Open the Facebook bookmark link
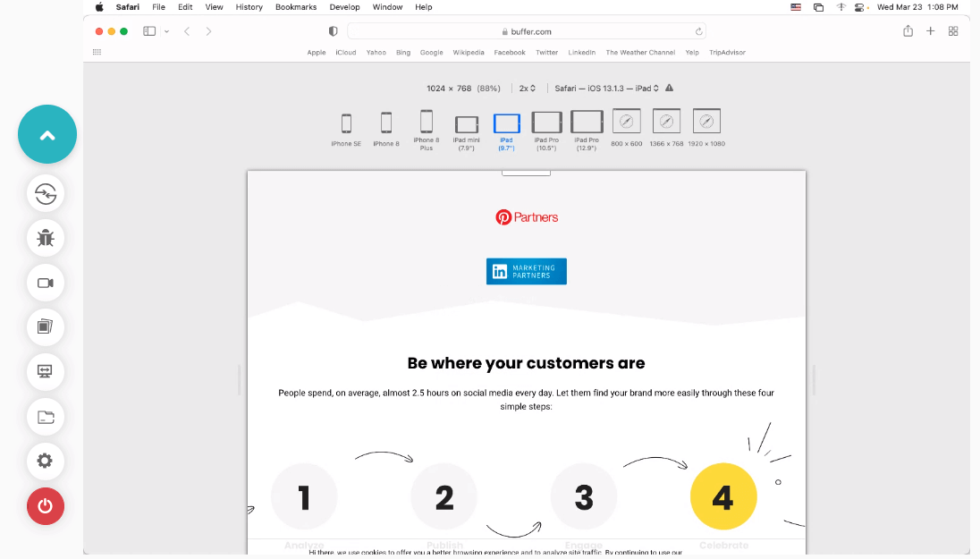The width and height of the screenshot is (980, 559). 510,53
